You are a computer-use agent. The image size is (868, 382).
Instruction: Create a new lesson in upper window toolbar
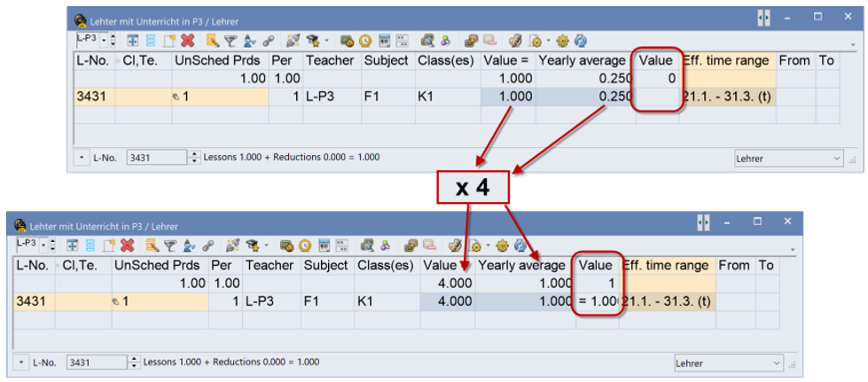tap(168, 41)
